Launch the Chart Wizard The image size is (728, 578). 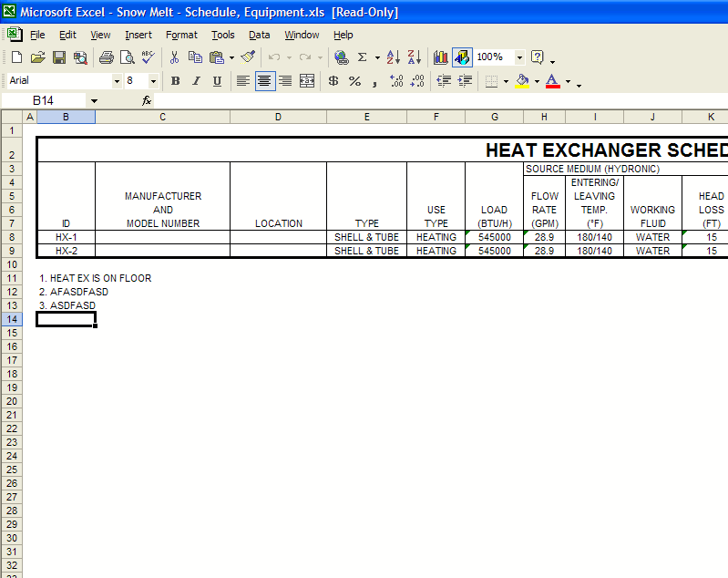click(441, 57)
